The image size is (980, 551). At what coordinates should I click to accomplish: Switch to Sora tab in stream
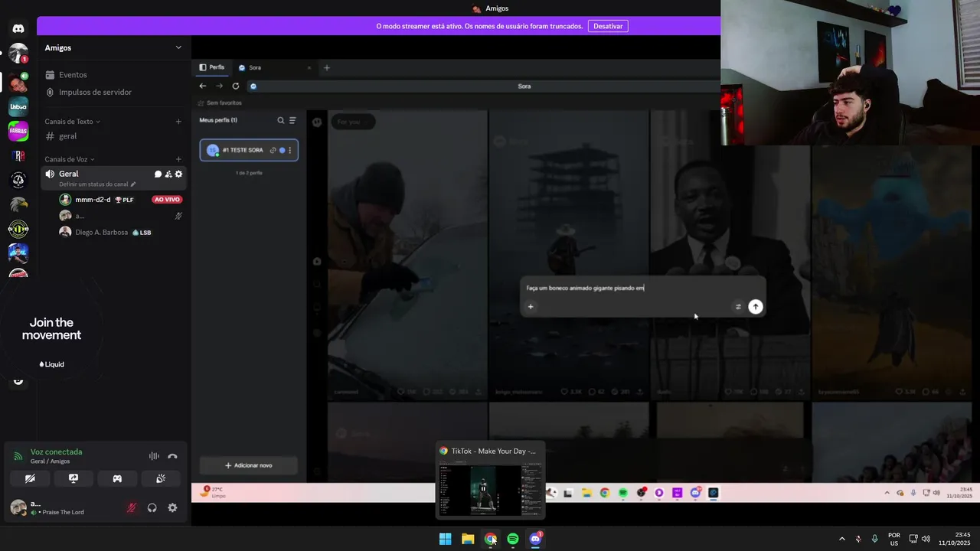(x=276, y=67)
